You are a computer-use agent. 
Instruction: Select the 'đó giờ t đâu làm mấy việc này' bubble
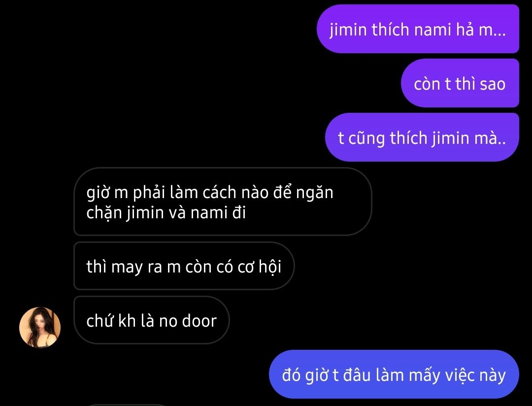pyautogui.click(x=394, y=374)
